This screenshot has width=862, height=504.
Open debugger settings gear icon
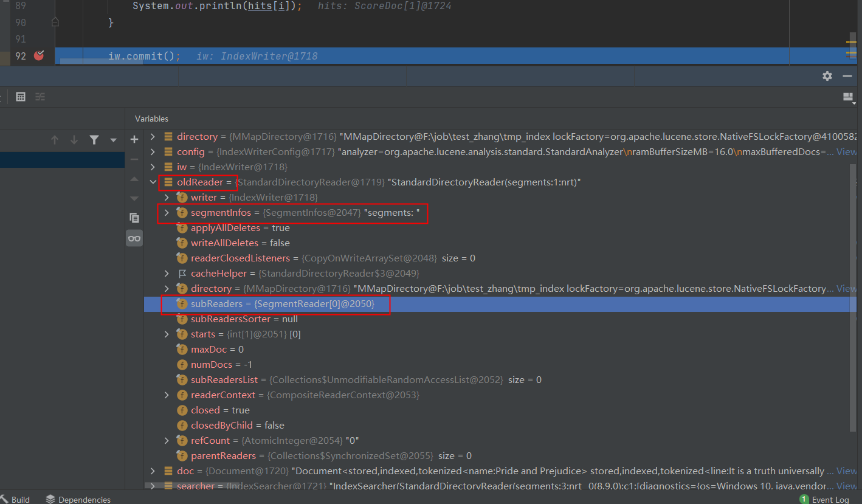tap(827, 76)
